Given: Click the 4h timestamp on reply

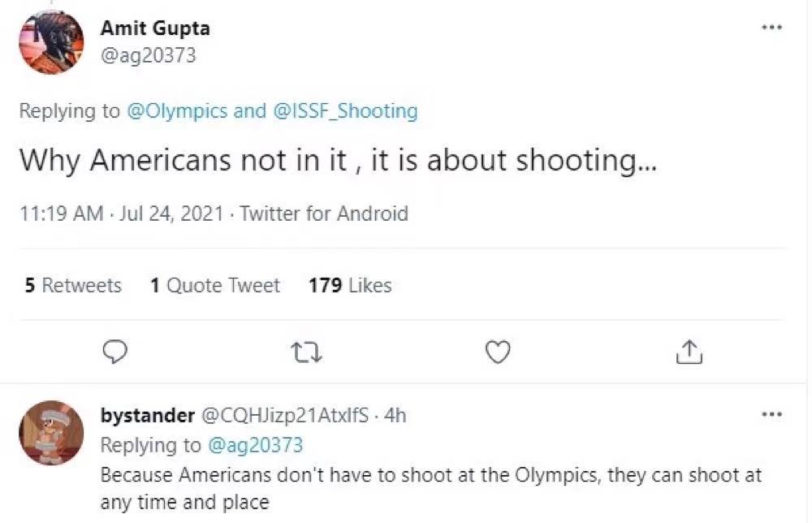Looking at the screenshot, I should point(395,416).
